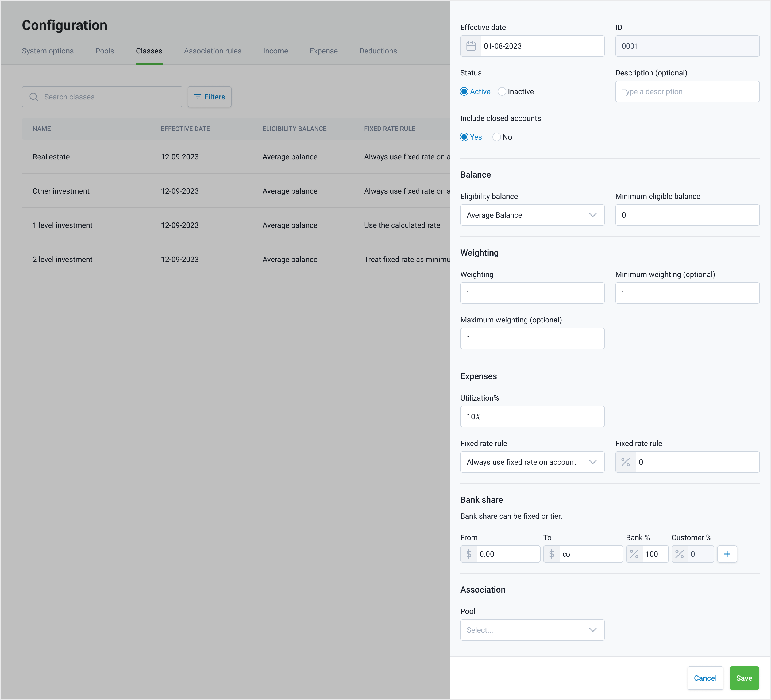The height and width of the screenshot is (700, 771).
Task: Click the dollar icon in the To field
Action: [x=552, y=554]
